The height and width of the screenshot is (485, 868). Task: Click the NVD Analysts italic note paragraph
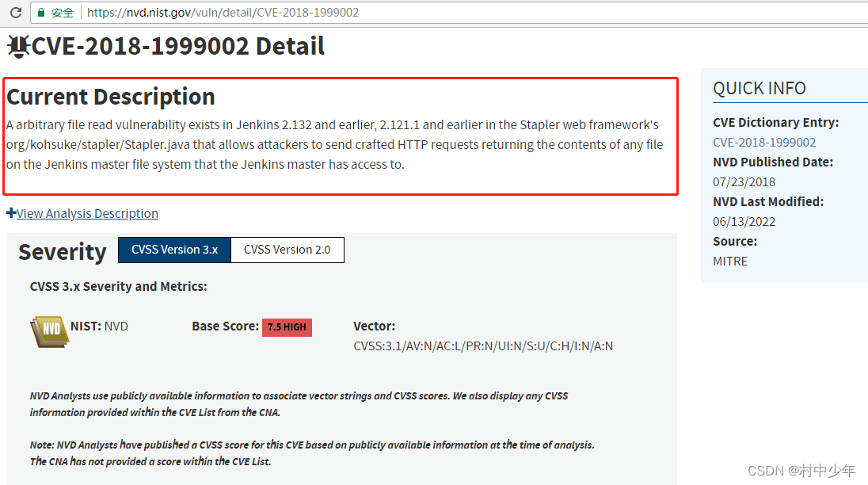click(x=299, y=404)
